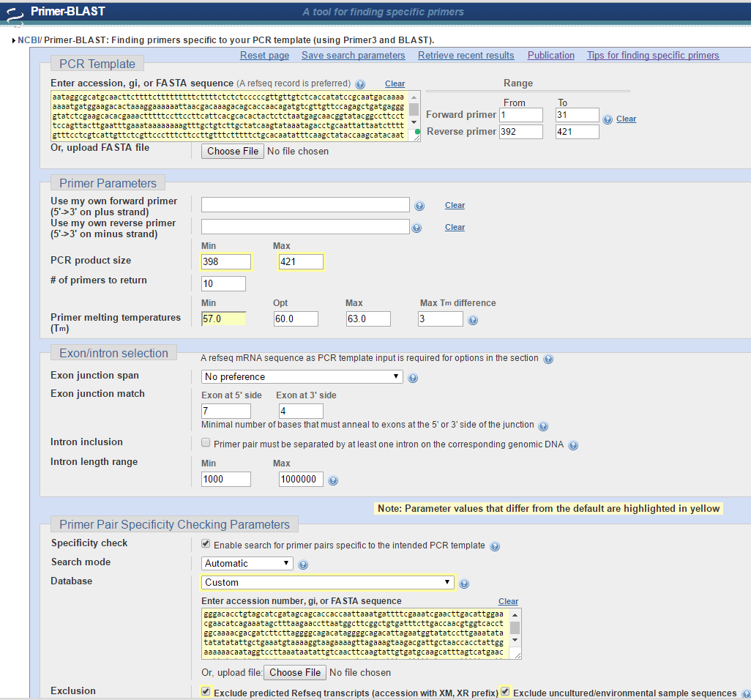Screen dimensions: 751x700
Task: Uncheck Exclude predicted Refseq transcripts
Action: pos(206,692)
